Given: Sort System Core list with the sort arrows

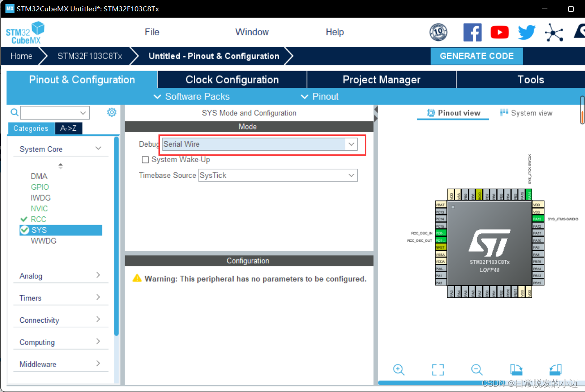Looking at the screenshot, I should 61,166.
